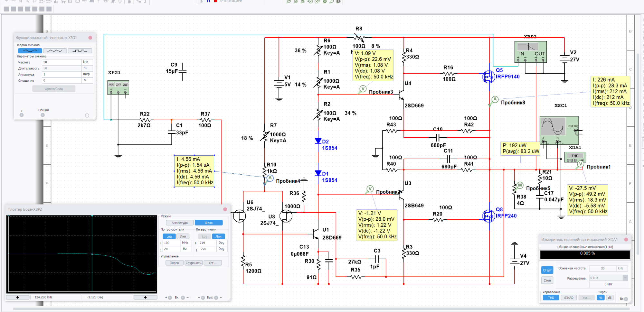Screen dimensions: 644x312
Task: Select MOSFET Q5 IRFP9140
Action: point(489,77)
